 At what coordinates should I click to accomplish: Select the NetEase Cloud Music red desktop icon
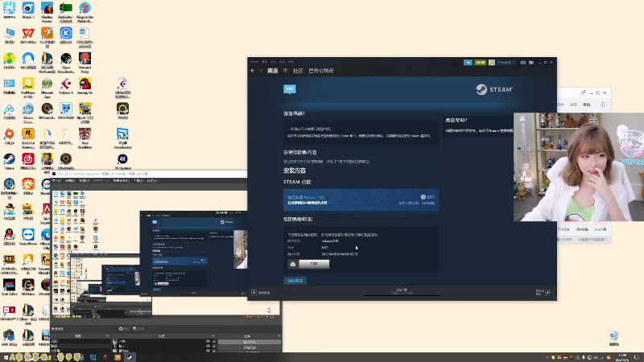click(28, 162)
